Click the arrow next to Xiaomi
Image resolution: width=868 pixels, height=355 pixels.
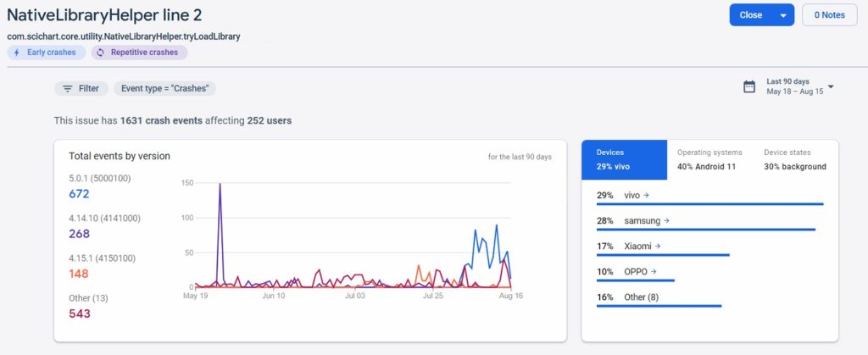click(x=658, y=246)
